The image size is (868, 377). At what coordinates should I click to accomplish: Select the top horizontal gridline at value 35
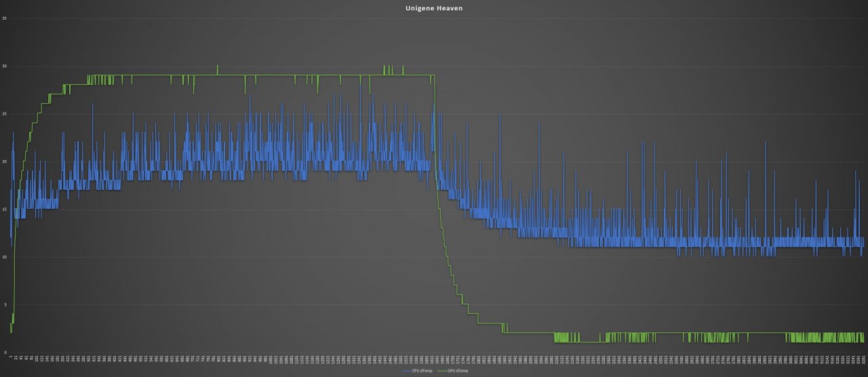[x=437, y=18]
